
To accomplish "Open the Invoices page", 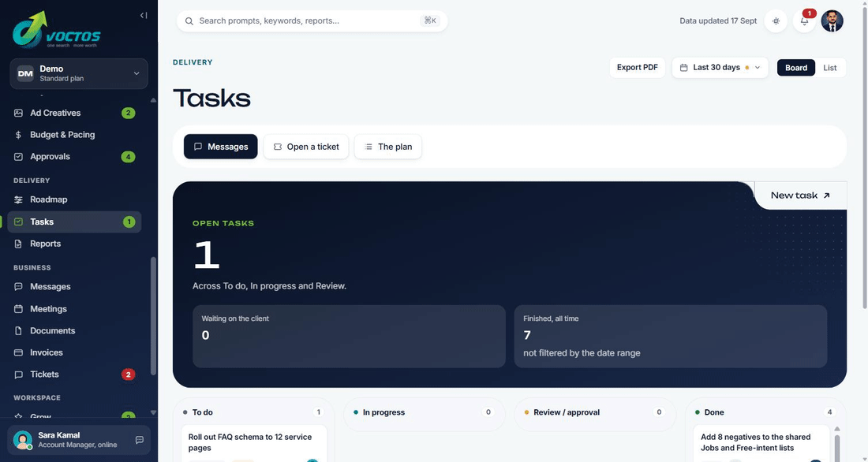I will tap(75, 352).
